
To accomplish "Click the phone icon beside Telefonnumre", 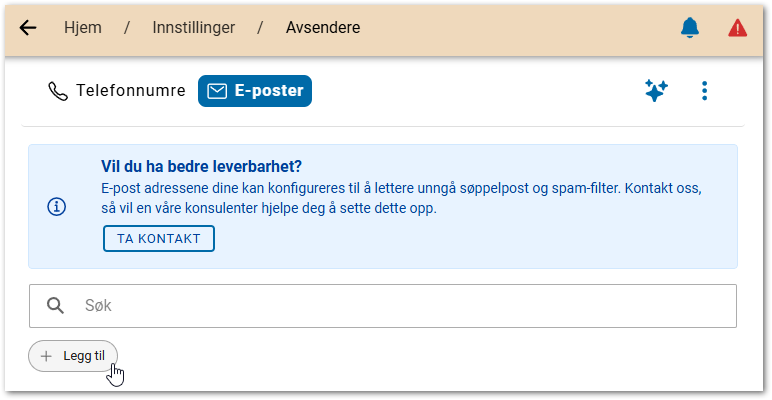I will (57, 91).
